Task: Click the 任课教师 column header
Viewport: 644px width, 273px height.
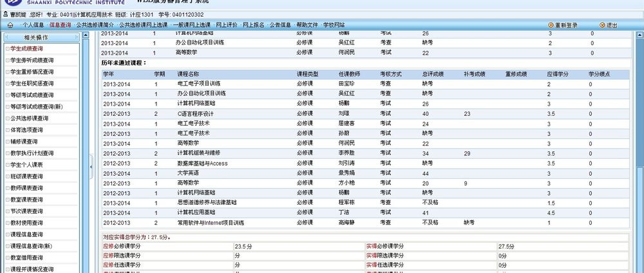Action: point(349,74)
